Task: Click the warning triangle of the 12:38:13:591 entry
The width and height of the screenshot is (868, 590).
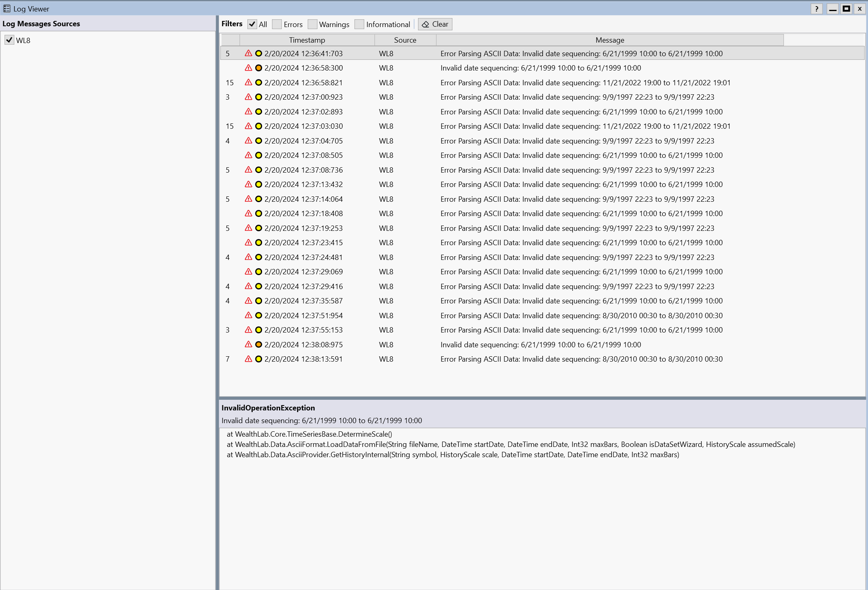Action: [248, 359]
